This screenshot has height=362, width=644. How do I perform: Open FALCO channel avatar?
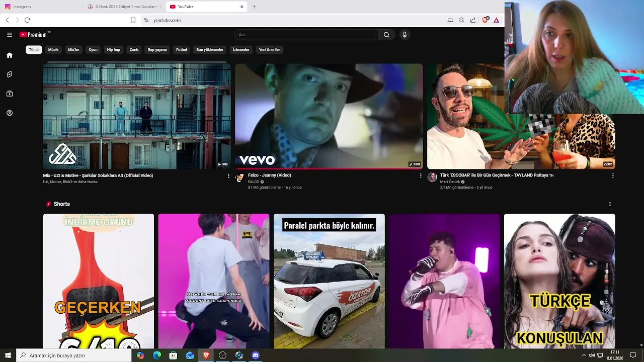pyautogui.click(x=240, y=177)
